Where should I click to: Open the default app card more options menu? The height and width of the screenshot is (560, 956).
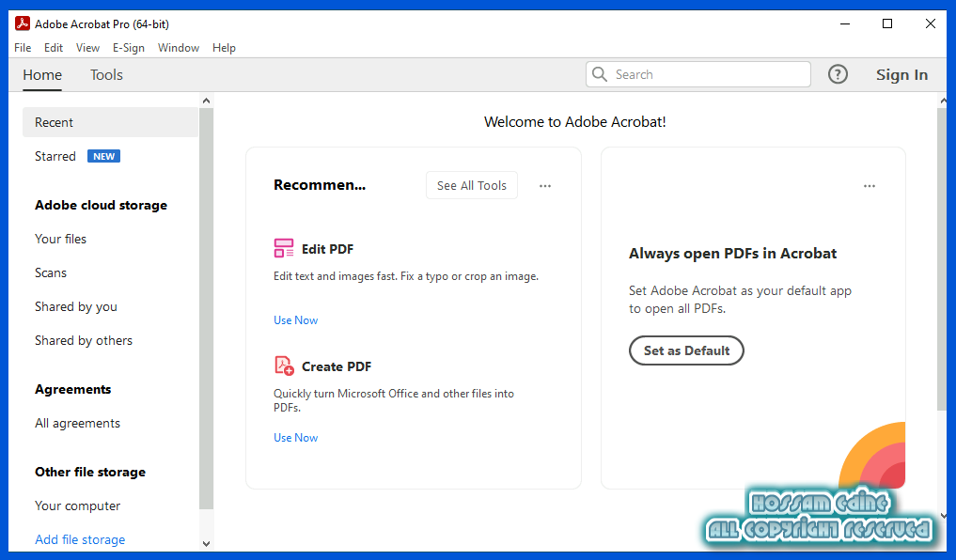[870, 186]
